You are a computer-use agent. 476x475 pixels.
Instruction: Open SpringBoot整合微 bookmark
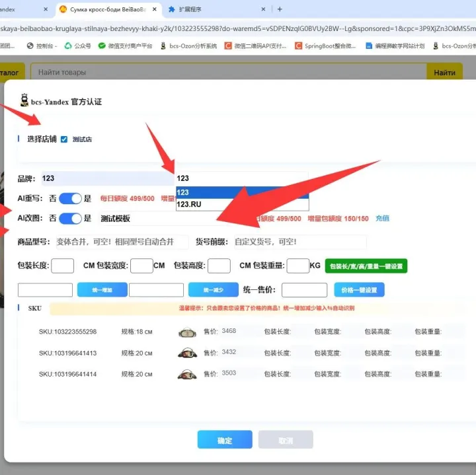click(325, 46)
